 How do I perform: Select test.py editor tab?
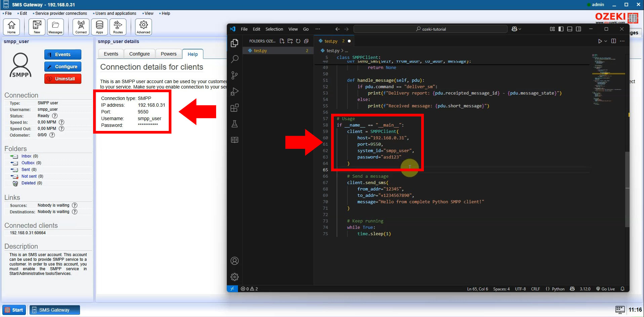tap(333, 41)
